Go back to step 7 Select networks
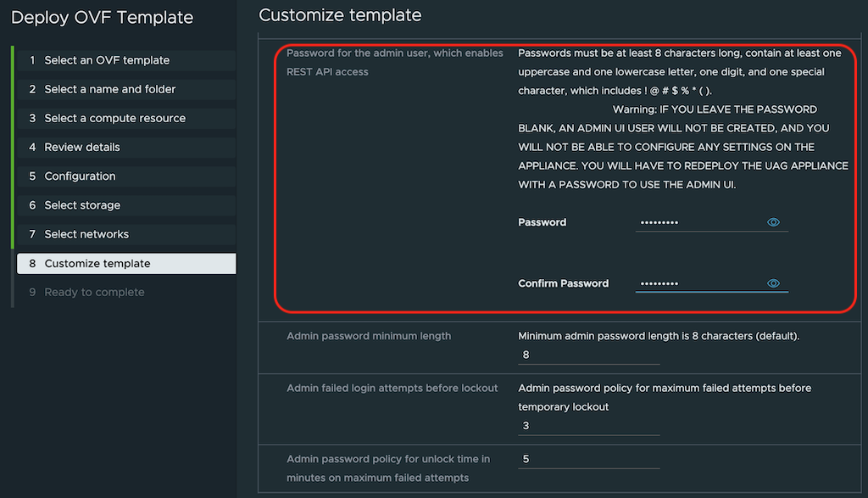The width and height of the screenshot is (868, 498). click(x=86, y=234)
